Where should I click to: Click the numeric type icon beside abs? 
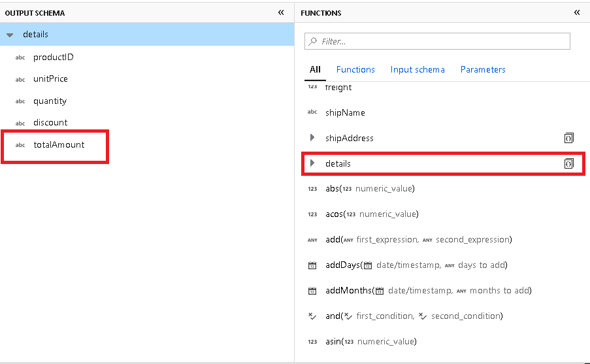[312, 189]
